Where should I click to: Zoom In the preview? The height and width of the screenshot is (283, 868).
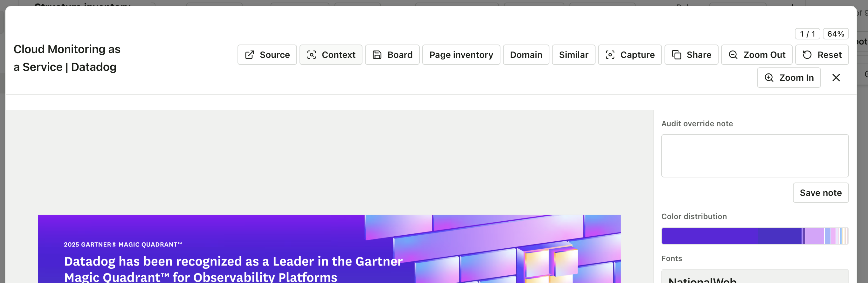pyautogui.click(x=789, y=78)
